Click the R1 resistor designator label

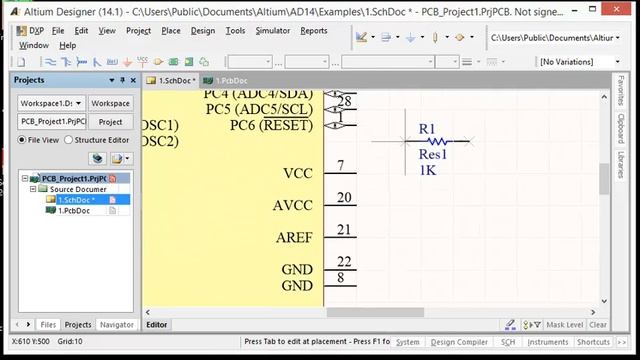coord(427,129)
